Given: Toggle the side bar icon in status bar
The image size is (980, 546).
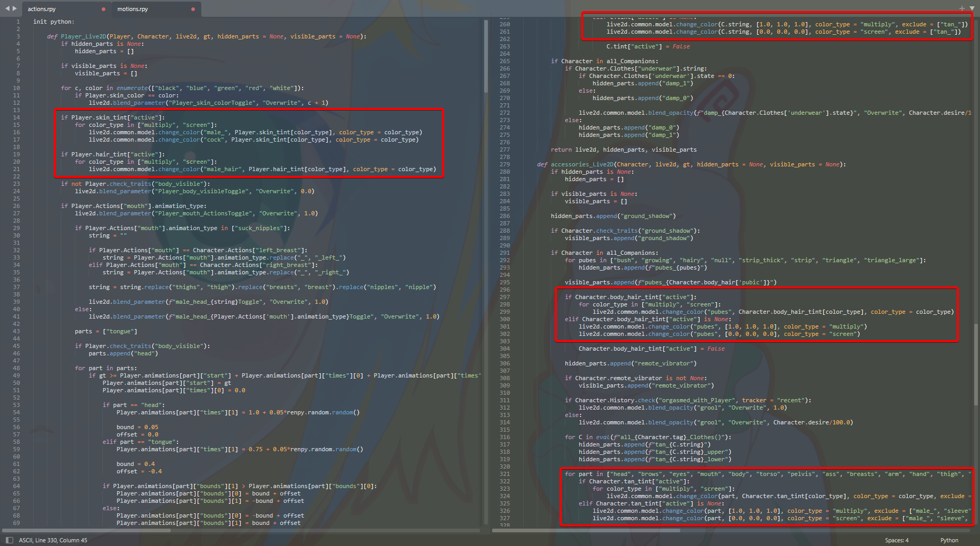Looking at the screenshot, I should [x=9, y=540].
